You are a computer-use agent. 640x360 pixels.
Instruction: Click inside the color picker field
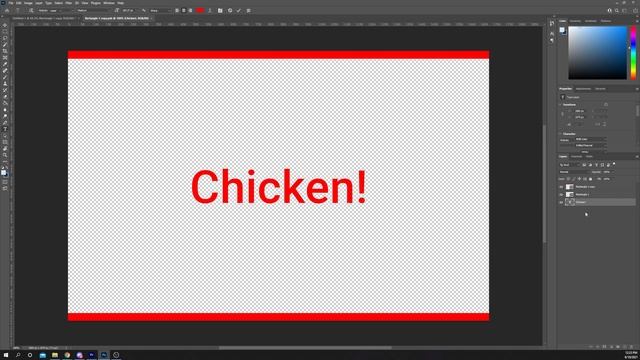point(597,53)
